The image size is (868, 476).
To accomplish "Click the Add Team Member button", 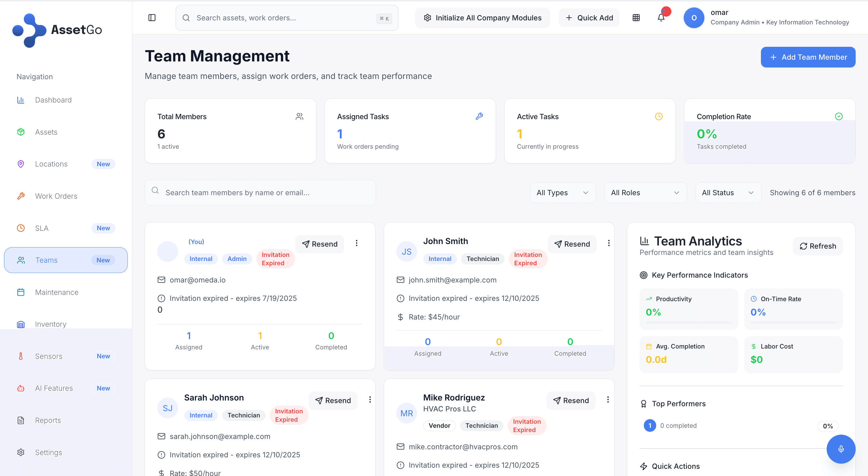I will pyautogui.click(x=808, y=57).
